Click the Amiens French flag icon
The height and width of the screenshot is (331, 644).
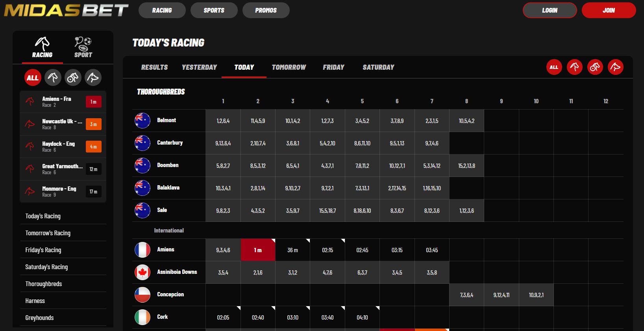142,250
